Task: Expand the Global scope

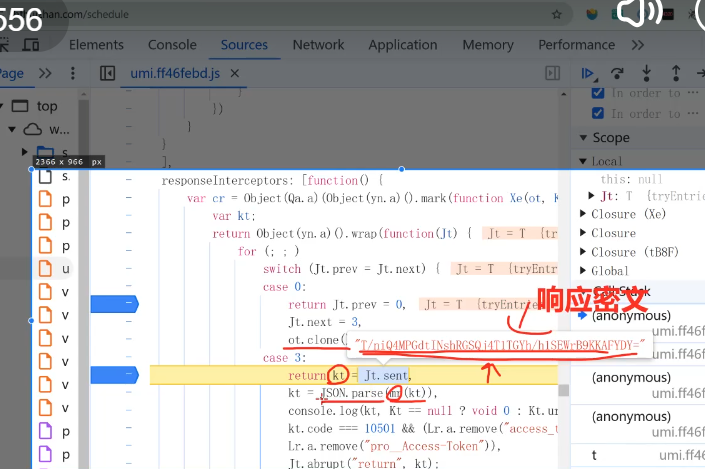Action: [583, 271]
